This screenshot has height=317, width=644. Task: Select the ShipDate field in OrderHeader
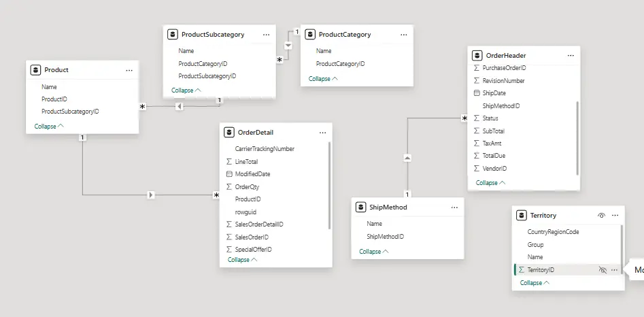point(494,93)
